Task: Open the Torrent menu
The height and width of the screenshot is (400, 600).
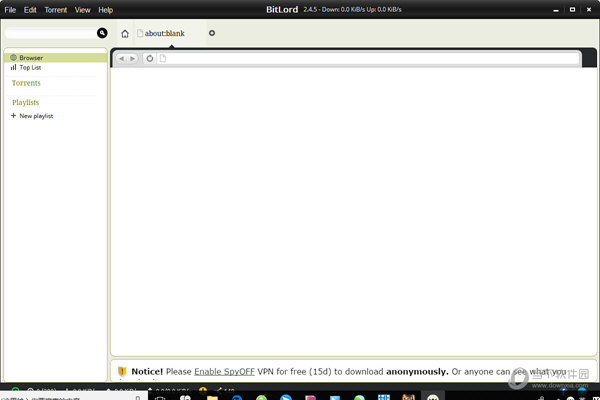Action: (x=55, y=10)
